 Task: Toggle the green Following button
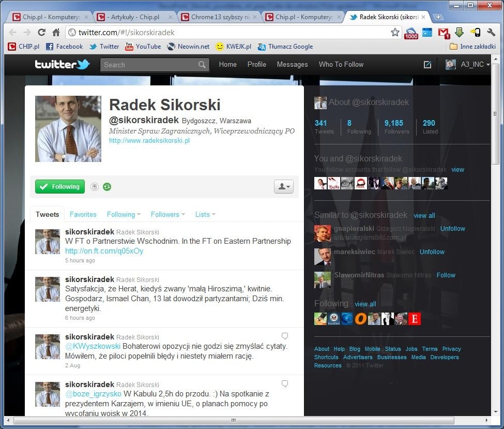60,187
